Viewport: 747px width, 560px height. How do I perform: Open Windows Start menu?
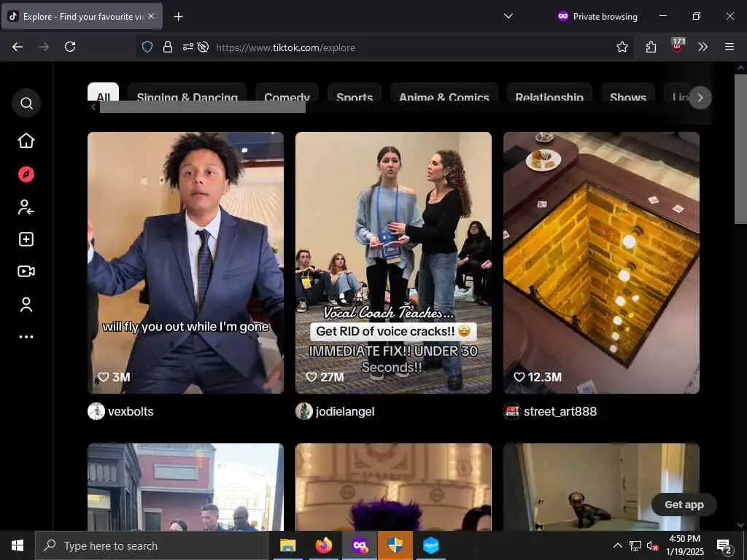pyautogui.click(x=18, y=545)
